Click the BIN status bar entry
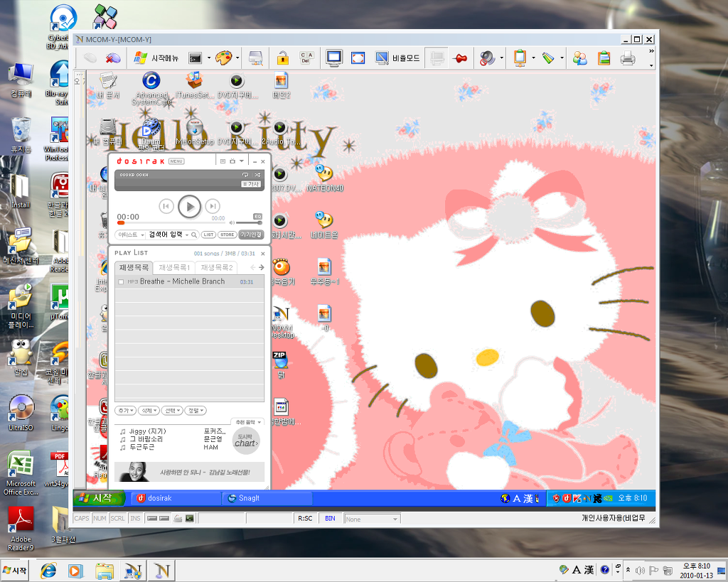This screenshot has height=582, width=728. 330,519
